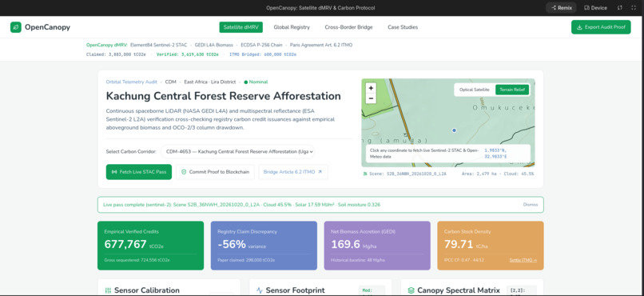Click the Bridge Article 6.2 ITMO button
The height and width of the screenshot is (296, 644).
[293, 172]
